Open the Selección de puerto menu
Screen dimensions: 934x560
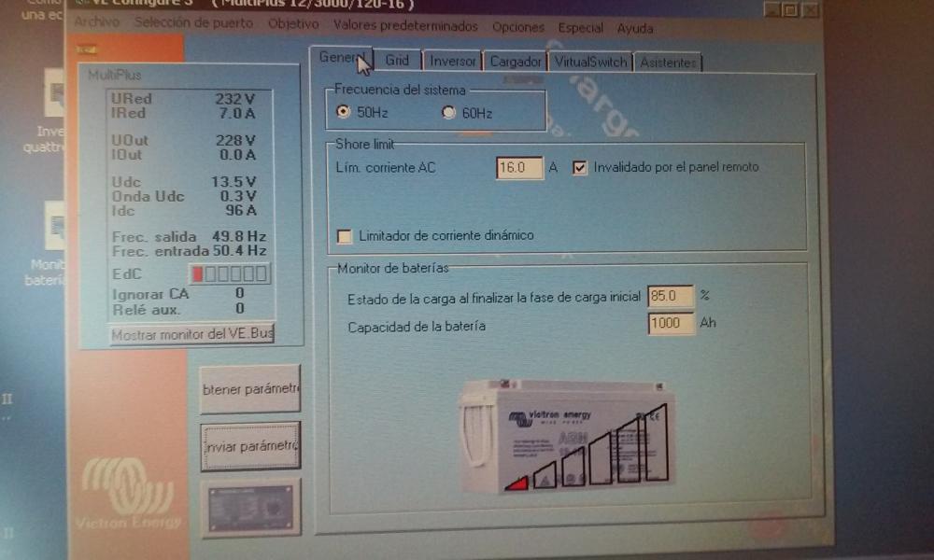193,23
